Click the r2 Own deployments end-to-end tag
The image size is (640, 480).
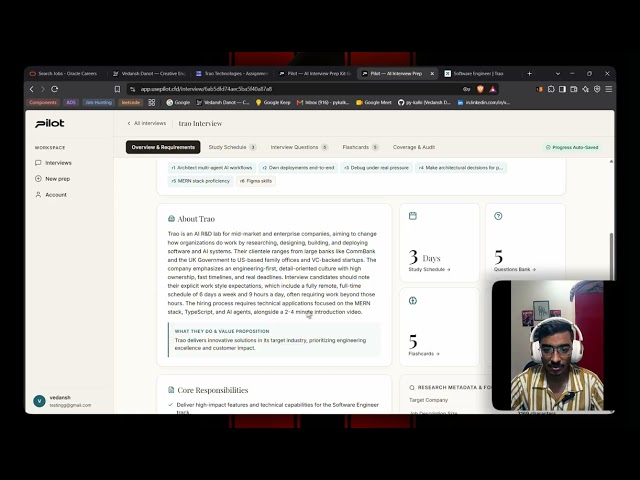[x=298, y=168]
